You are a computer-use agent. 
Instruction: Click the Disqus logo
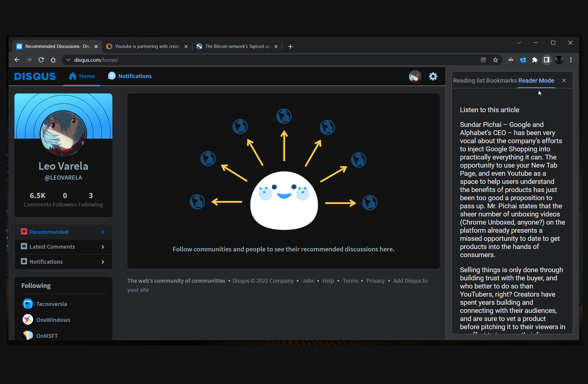coord(35,77)
